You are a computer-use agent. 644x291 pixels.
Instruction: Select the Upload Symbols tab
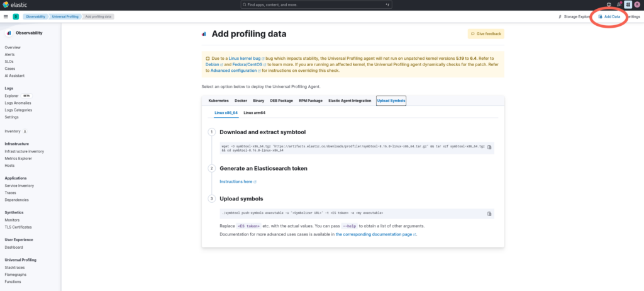point(391,100)
